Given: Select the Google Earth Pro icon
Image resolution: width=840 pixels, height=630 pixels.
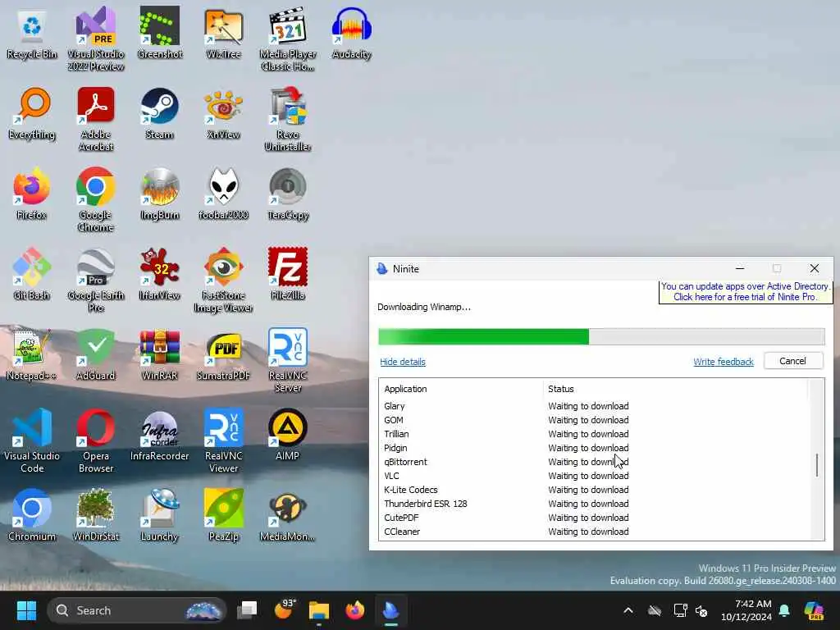Looking at the screenshot, I should [x=96, y=281].
